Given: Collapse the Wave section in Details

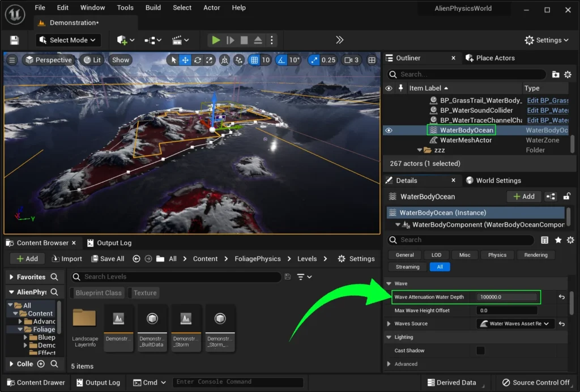Looking at the screenshot, I should click(389, 283).
